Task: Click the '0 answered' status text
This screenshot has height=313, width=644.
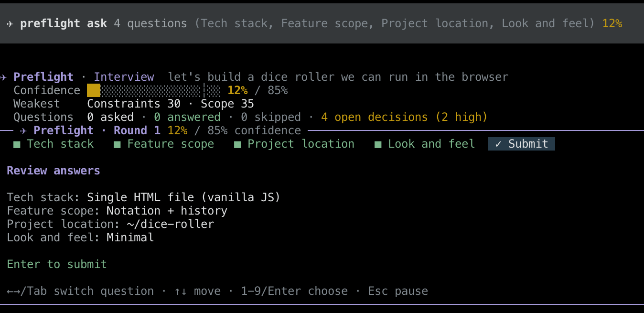Action: click(x=187, y=117)
